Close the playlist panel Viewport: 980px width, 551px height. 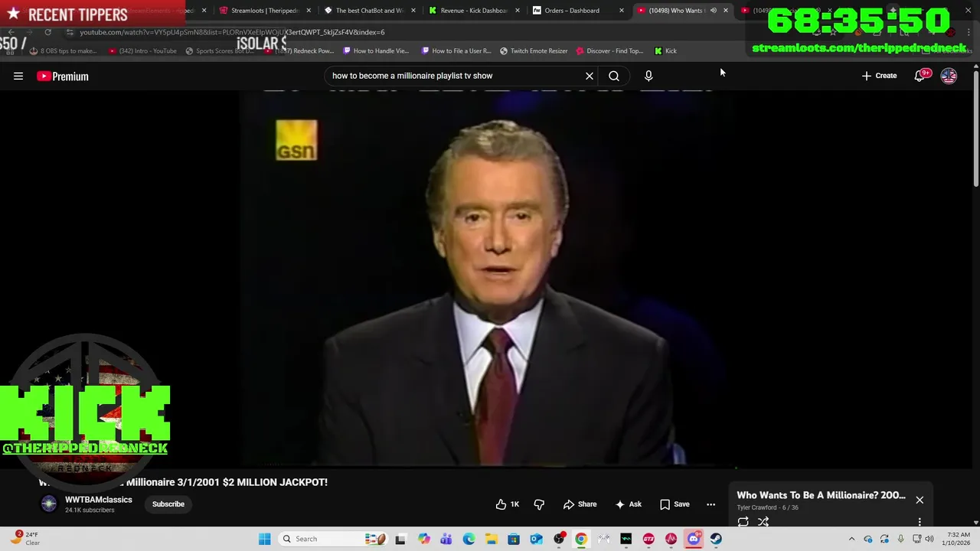[920, 500]
